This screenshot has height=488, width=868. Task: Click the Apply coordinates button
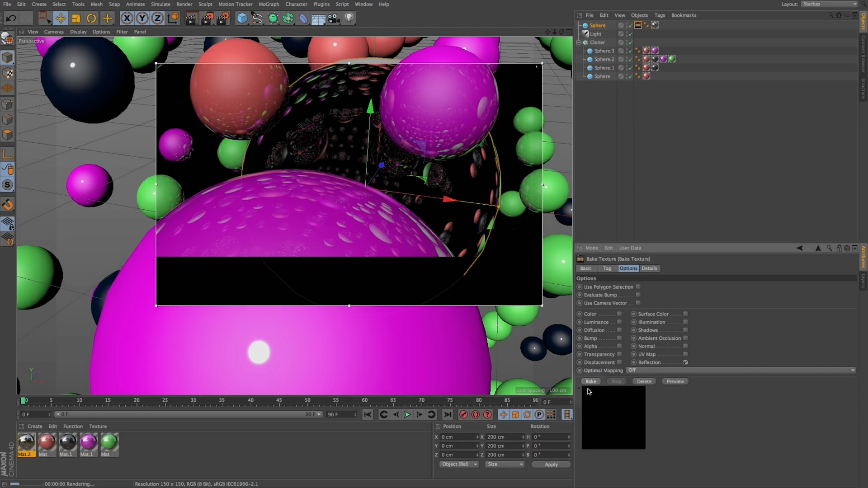pos(551,464)
